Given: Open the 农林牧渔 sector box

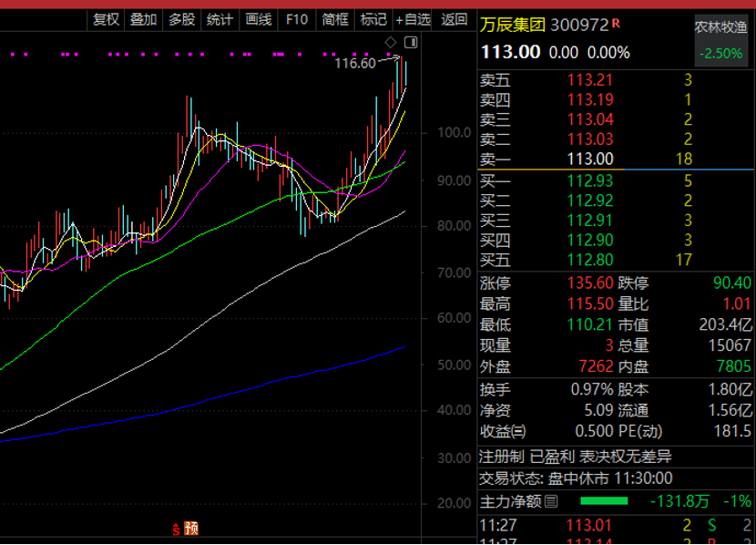Looking at the screenshot, I should coord(720,40).
